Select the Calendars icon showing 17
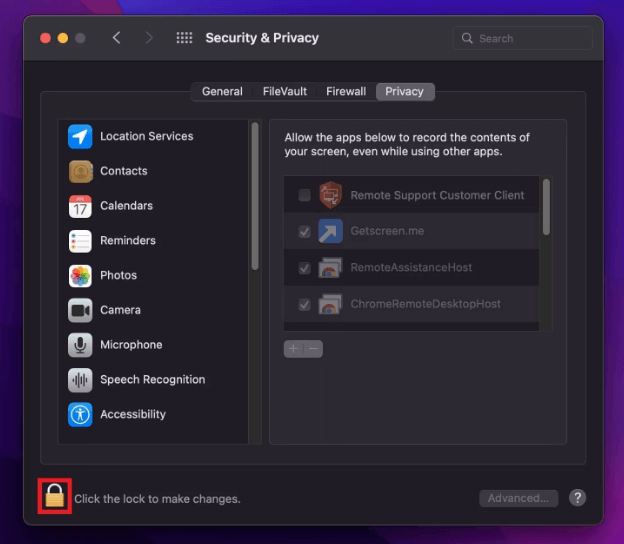Viewport: 624px width, 544px height. point(80,206)
